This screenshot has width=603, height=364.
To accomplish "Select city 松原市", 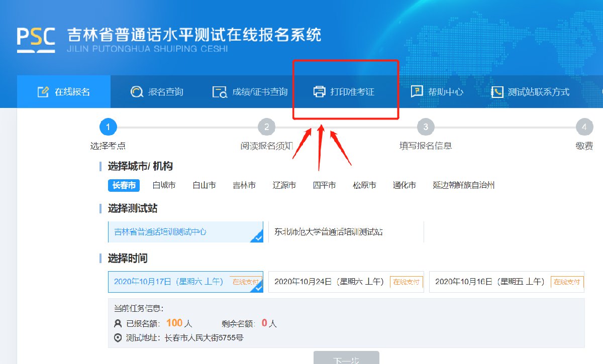I will [364, 185].
